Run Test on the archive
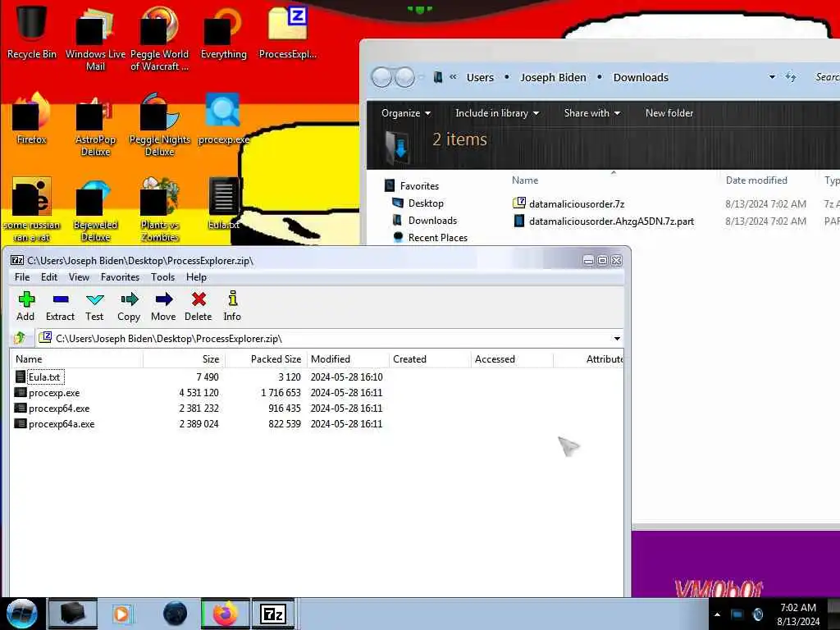This screenshot has height=630, width=840. click(x=94, y=306)
